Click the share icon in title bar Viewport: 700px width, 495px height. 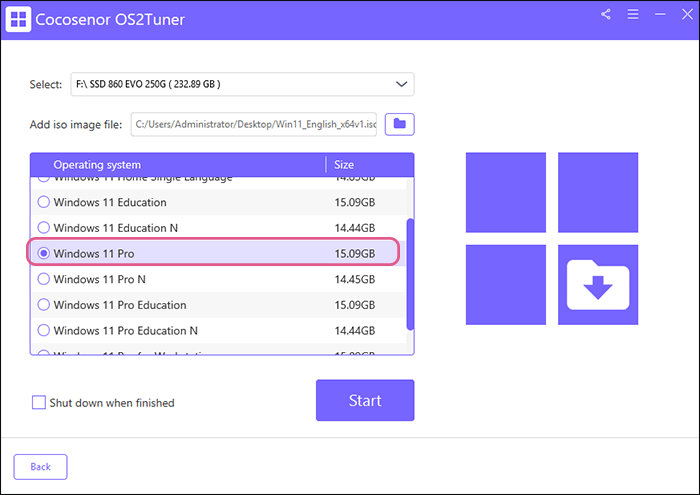[x=605, y=14]
